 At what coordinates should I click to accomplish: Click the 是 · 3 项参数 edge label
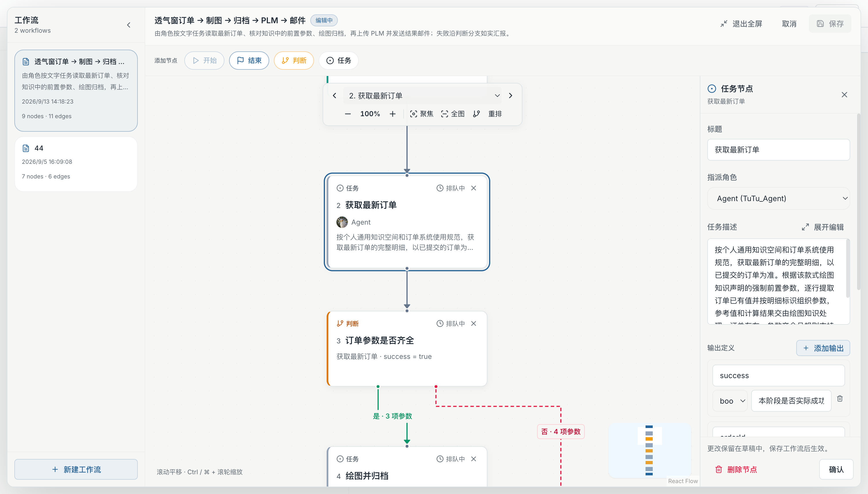click(392, 416)
